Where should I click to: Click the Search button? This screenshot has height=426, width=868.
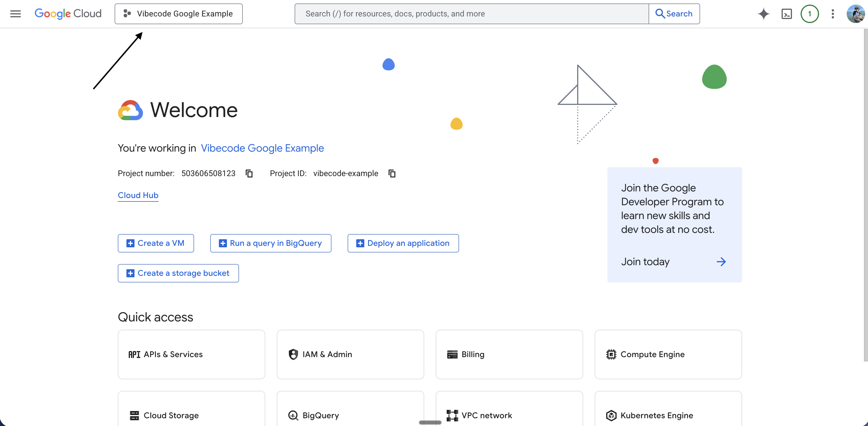pos(674,14)
